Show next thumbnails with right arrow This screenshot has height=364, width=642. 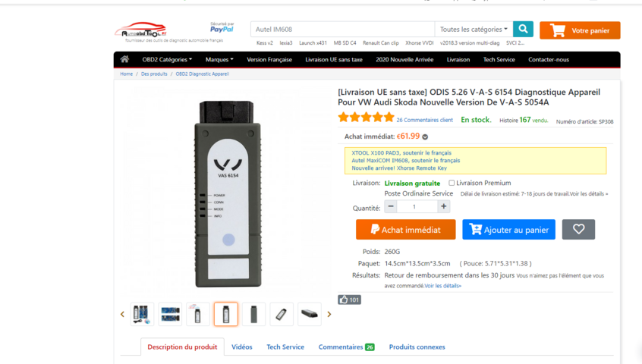point(329,314)
